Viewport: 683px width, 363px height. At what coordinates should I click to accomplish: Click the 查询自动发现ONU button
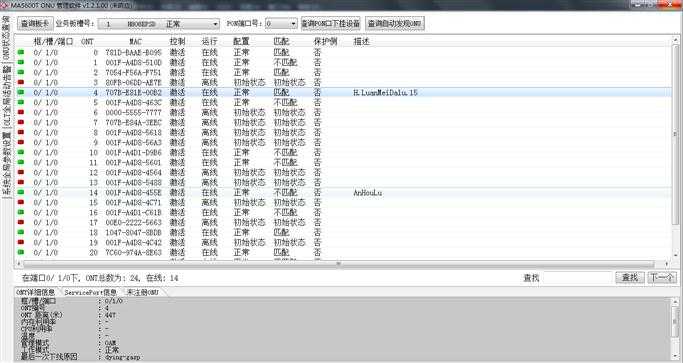point(395,24)
